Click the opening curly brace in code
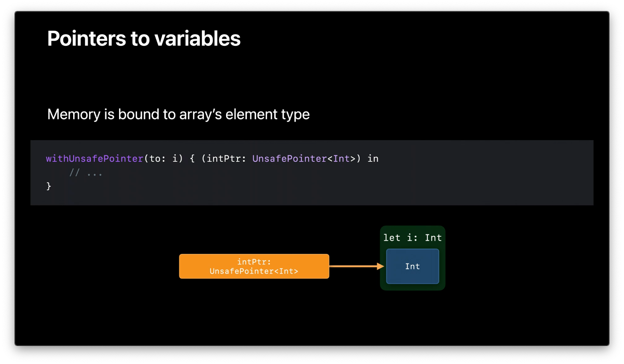624x364 pixels. click(192, 159)
